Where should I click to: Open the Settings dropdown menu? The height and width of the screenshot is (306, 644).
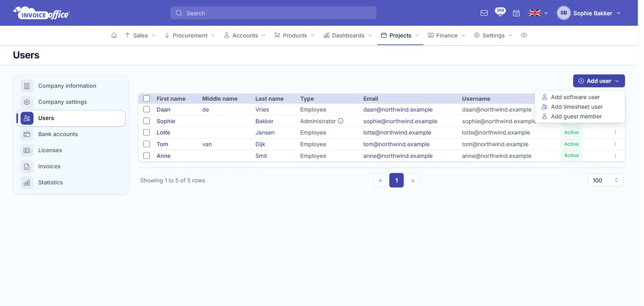click(493, 35)
